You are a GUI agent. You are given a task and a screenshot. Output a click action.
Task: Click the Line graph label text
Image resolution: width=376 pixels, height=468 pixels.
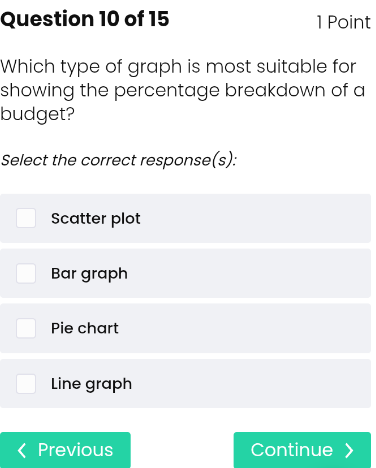click(x=91, y=384)
